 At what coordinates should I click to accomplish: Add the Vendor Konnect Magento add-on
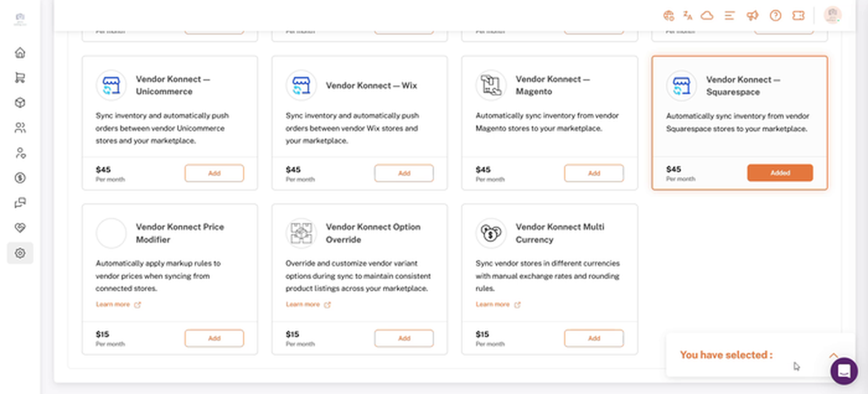tap(594, 173)
